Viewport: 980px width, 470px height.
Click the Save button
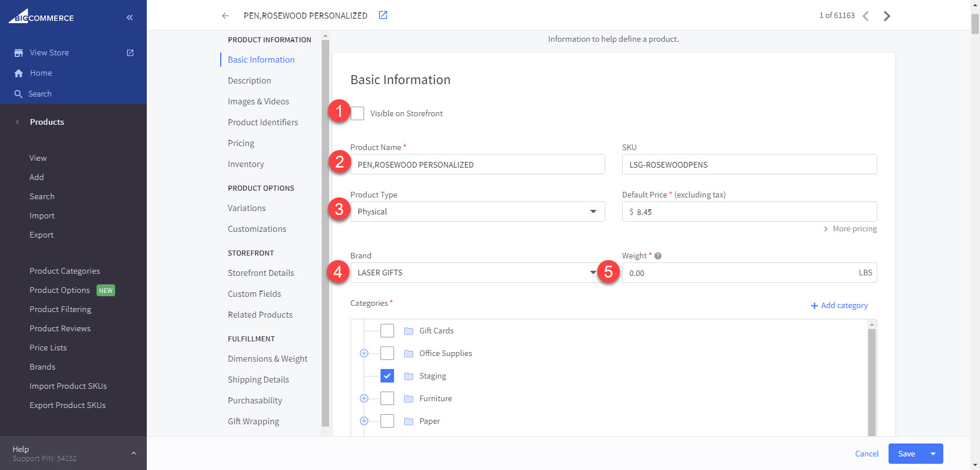907,454
